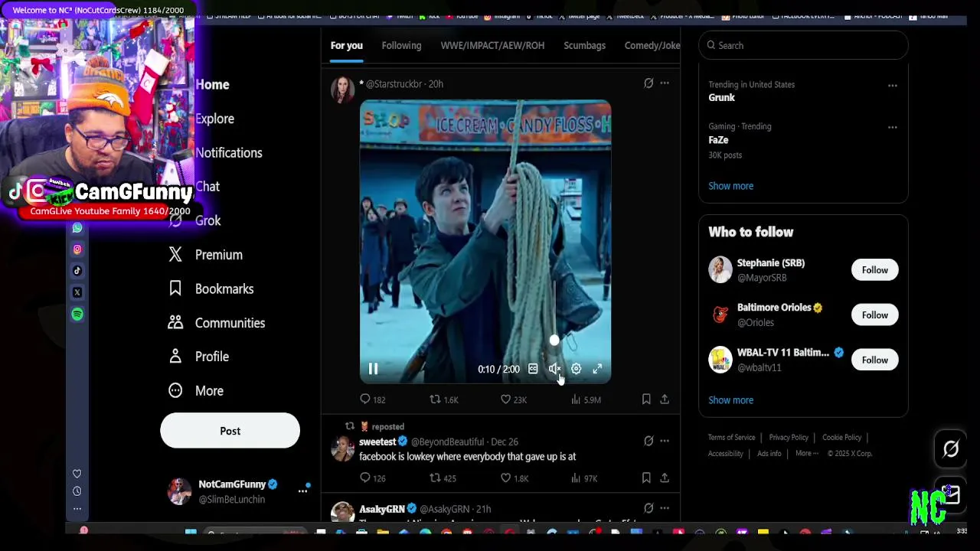Open the Scumbags list tab
Image resolution: width=980 pixels, height=551 pixels.
point(584,45)
